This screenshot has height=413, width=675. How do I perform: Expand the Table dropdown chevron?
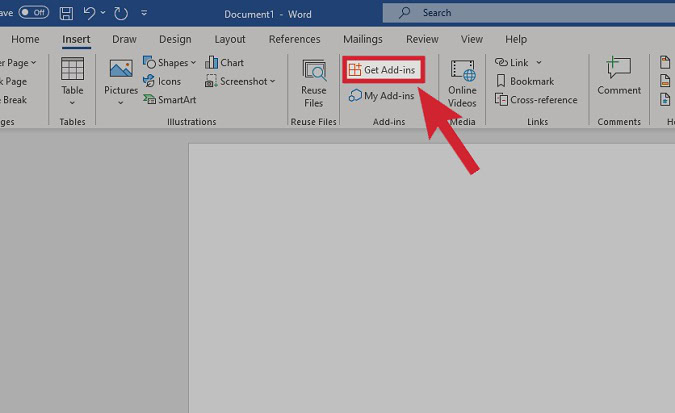tap(72, 103)
